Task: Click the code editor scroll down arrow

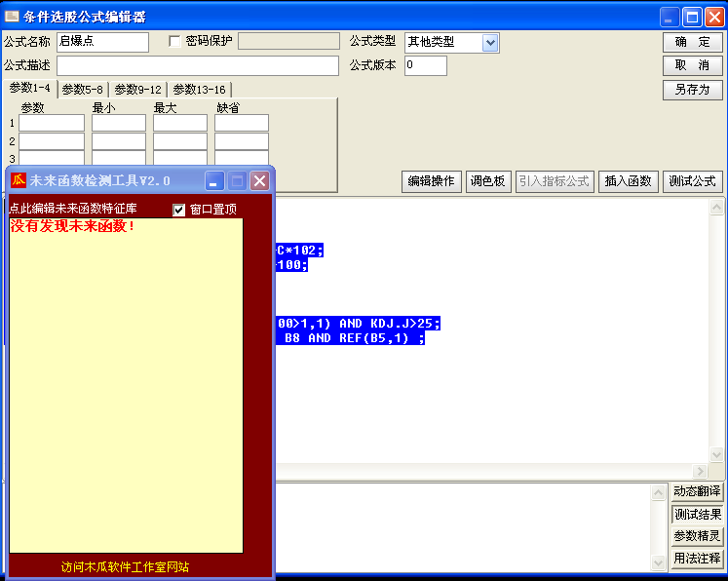Action: (716, 454)
